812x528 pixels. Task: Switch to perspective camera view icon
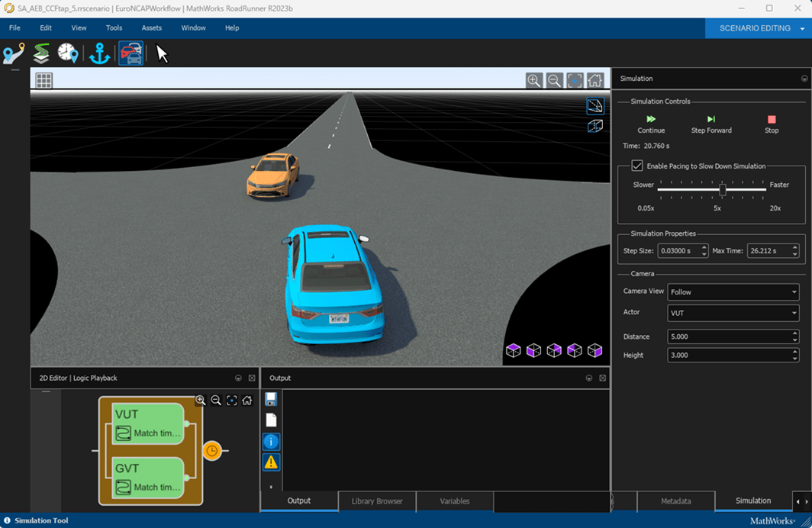tap(595, 105)
